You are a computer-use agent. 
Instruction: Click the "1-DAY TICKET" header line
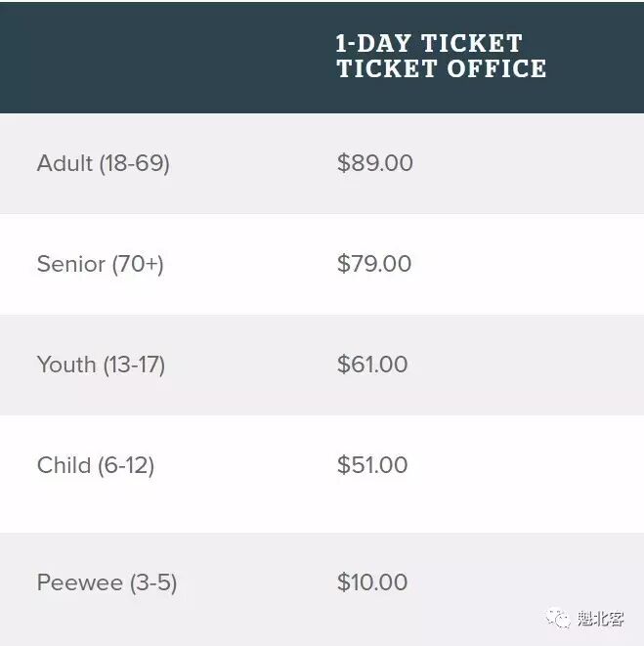click(x=429, y=43)
